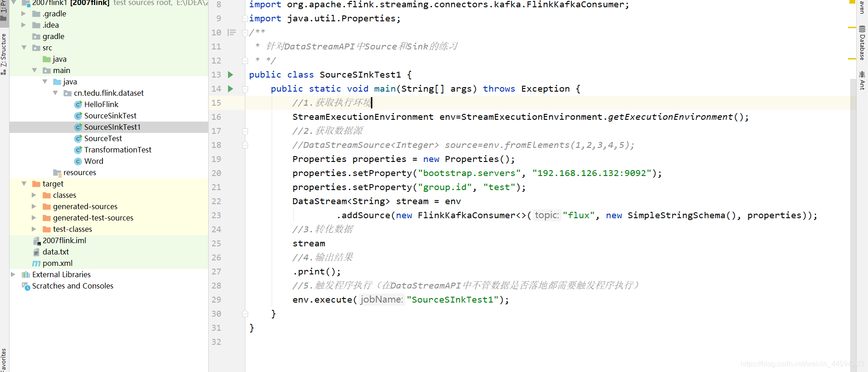Click the Word class icon

[78, 161]
